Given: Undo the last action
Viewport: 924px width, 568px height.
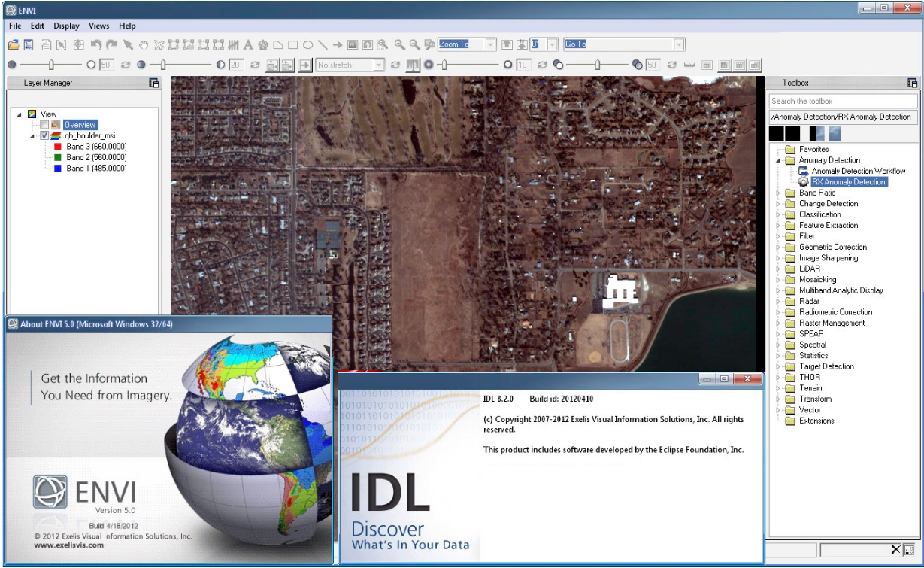Looking at the screenshot, I should click(x=96, y=44).
